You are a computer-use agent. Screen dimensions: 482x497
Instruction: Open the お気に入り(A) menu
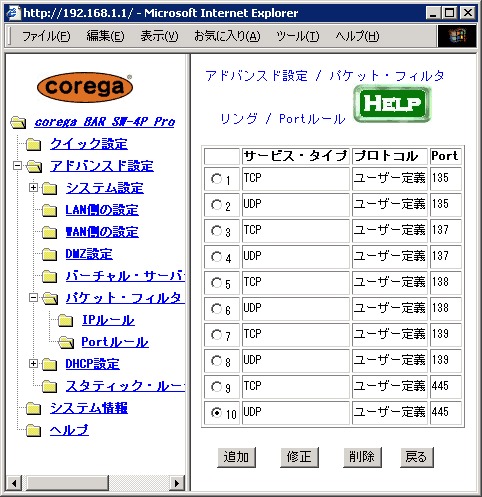click(x=227, y=36)
